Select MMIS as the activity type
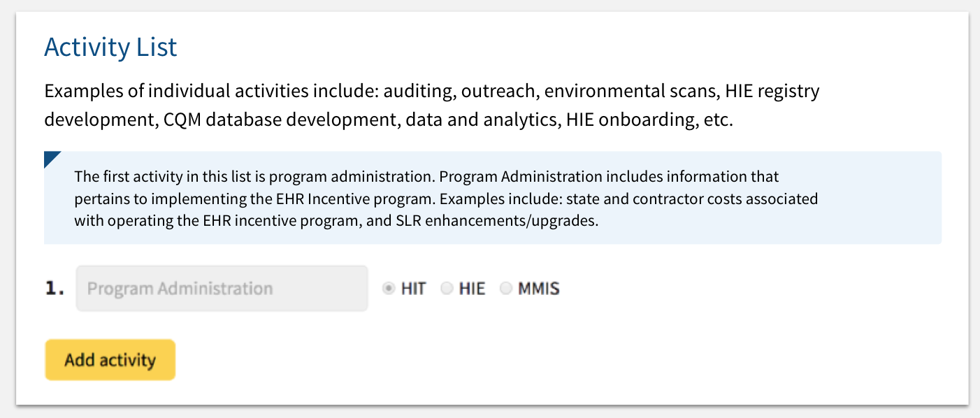980x418 pixels. tap(505, 288)
